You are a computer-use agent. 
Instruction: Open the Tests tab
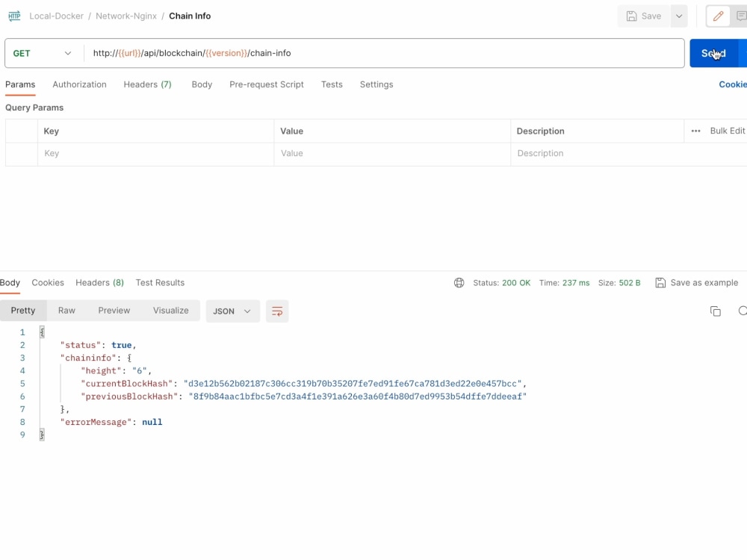click(332, 84)
